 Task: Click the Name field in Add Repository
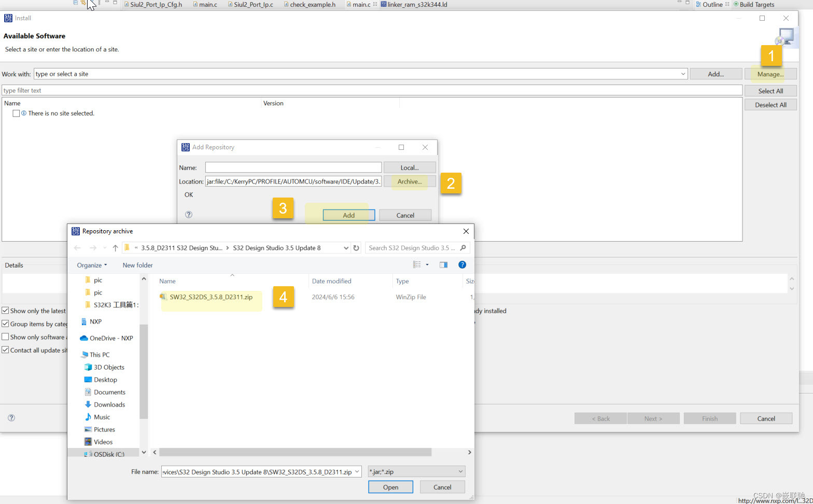pos(293,167)
